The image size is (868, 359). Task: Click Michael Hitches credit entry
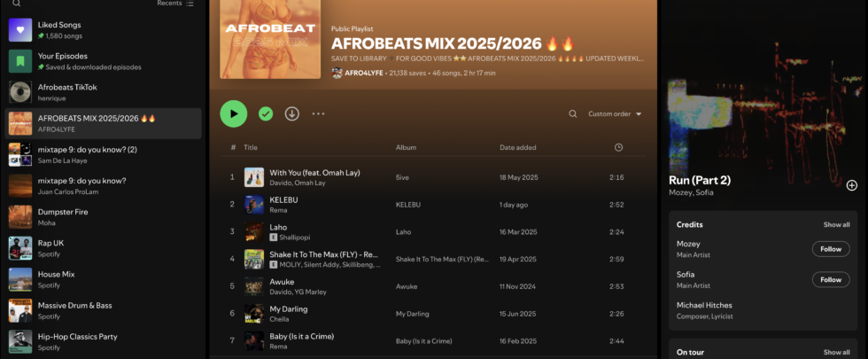coord(704,305)
